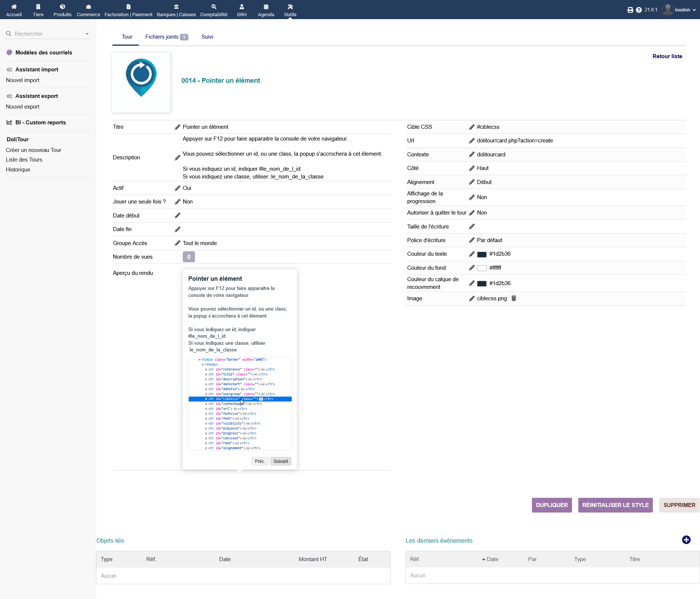The height and width of the screenshot is (599, 700).
Task: Open the help question mark icon
Action: click(x=639, y=10)
